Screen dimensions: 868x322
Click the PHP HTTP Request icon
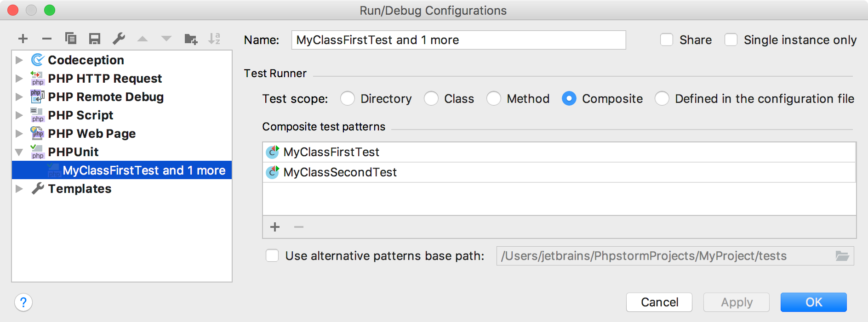(37, 78)
